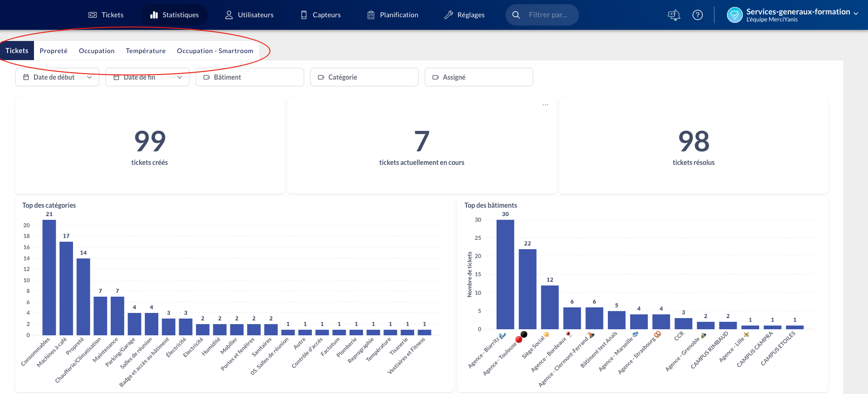Open the help question mark icon
Viewport: 868px width, 394px height.
(697, 15)
